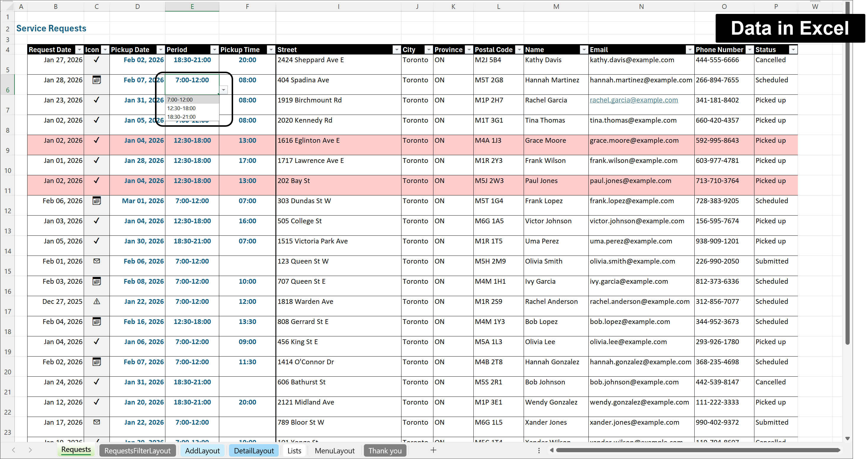
Task: Click checkmark icon in Kathy Davis row
Action: tap(97, 60)
